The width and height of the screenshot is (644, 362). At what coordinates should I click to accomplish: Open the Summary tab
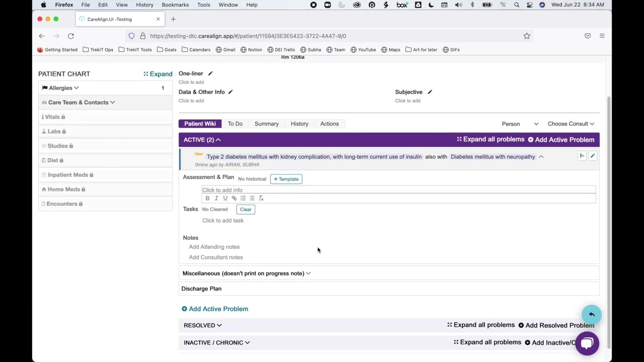pos(267,124)
